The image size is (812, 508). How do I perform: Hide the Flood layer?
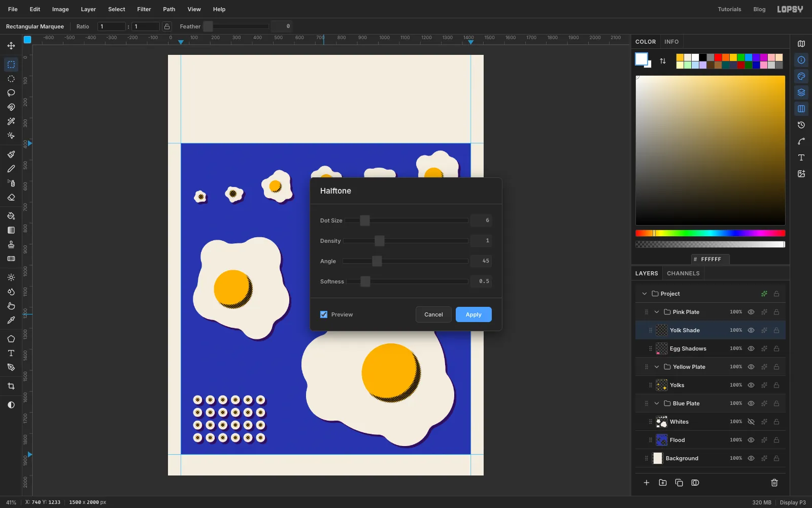(751, 440)
